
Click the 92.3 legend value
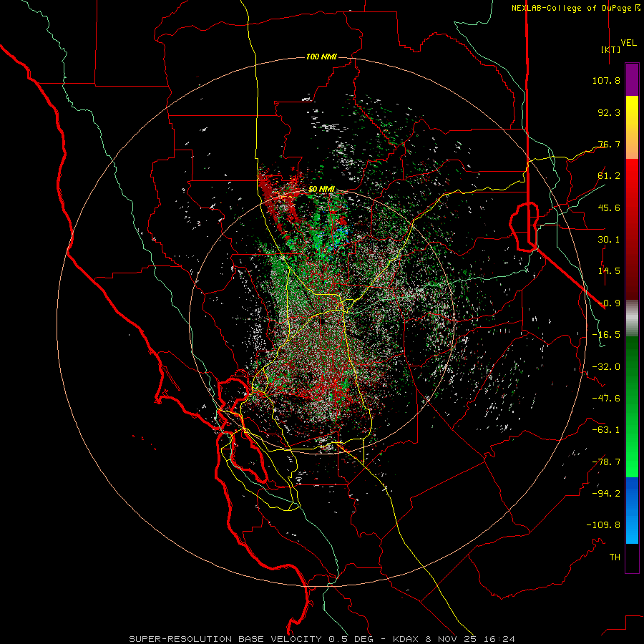pyautogui.click(x=609, y=112)
